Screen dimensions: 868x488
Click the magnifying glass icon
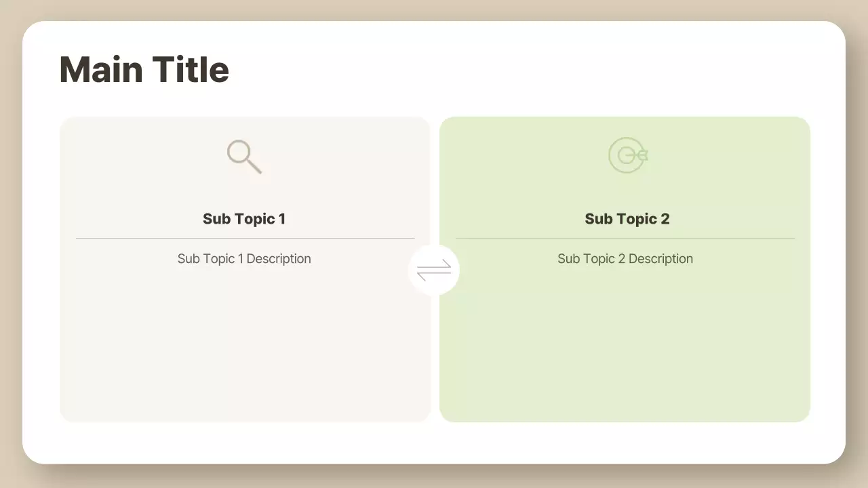(243, 156)
